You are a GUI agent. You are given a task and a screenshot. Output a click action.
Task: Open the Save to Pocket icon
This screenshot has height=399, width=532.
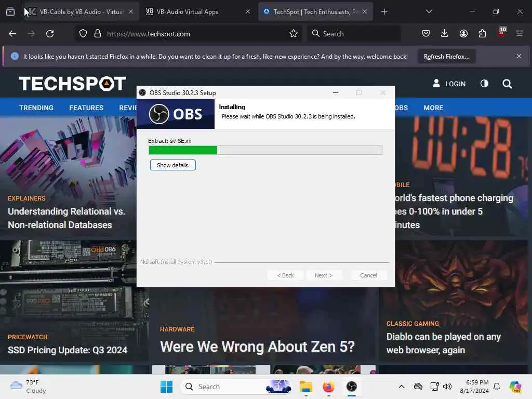[x=426, y=33]
